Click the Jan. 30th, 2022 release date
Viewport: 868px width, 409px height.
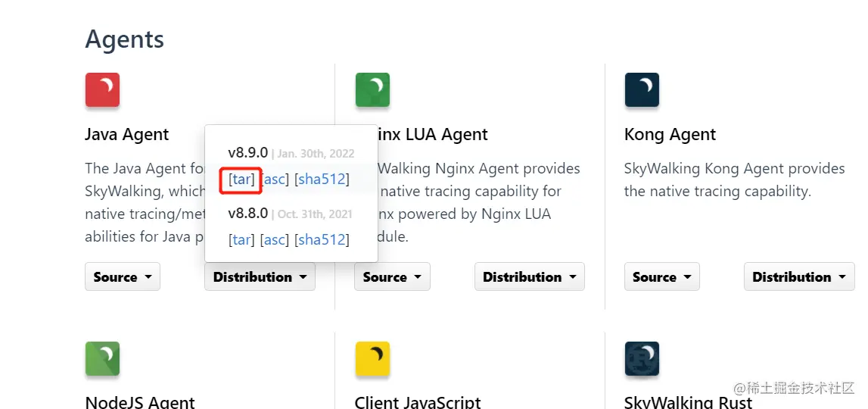316,154
